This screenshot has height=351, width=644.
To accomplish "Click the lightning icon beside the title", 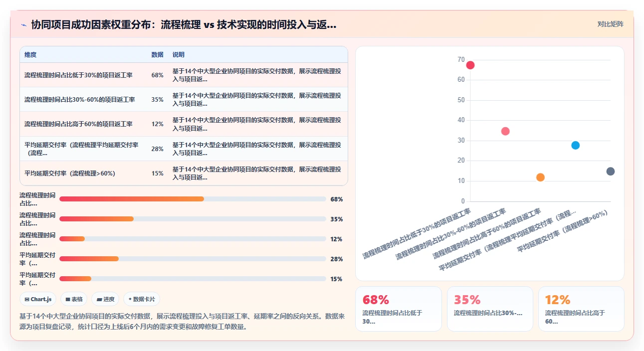I will [24, 24].
